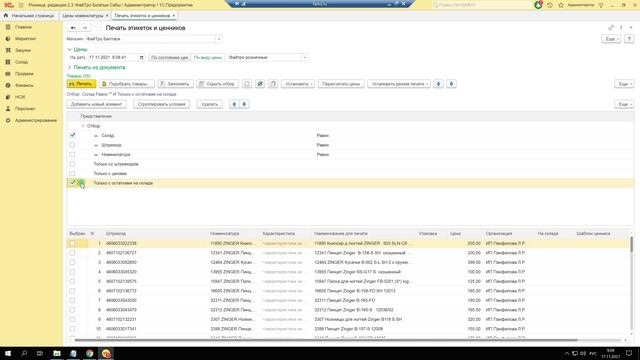640x360 pixels.
Task: Open Установить режим печати dropdown
Action: pos(399,84)
